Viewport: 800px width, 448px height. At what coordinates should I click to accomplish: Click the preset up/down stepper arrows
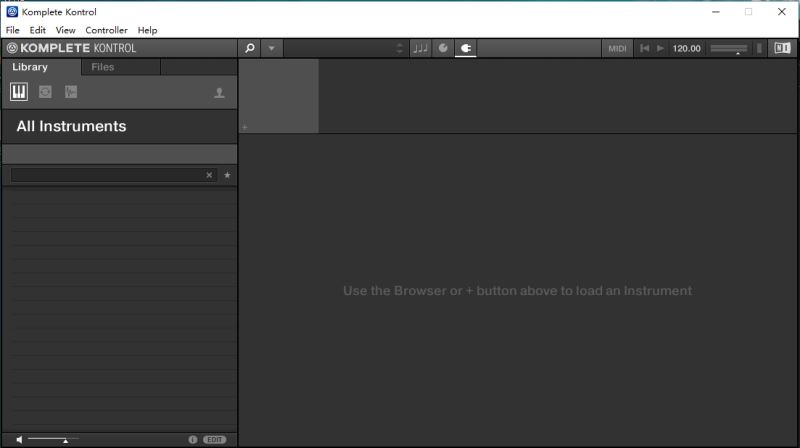[399, 48]
